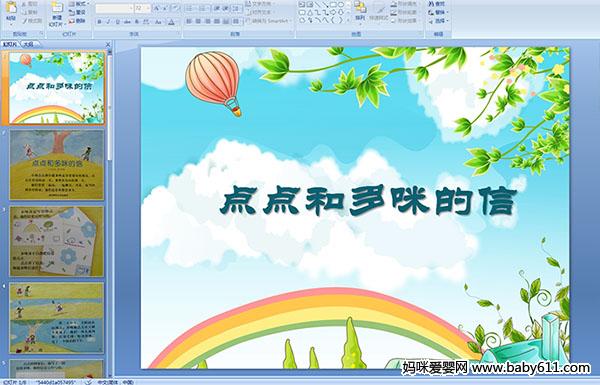
Task: Click the font color A icon
Action: tap(171, 22)
